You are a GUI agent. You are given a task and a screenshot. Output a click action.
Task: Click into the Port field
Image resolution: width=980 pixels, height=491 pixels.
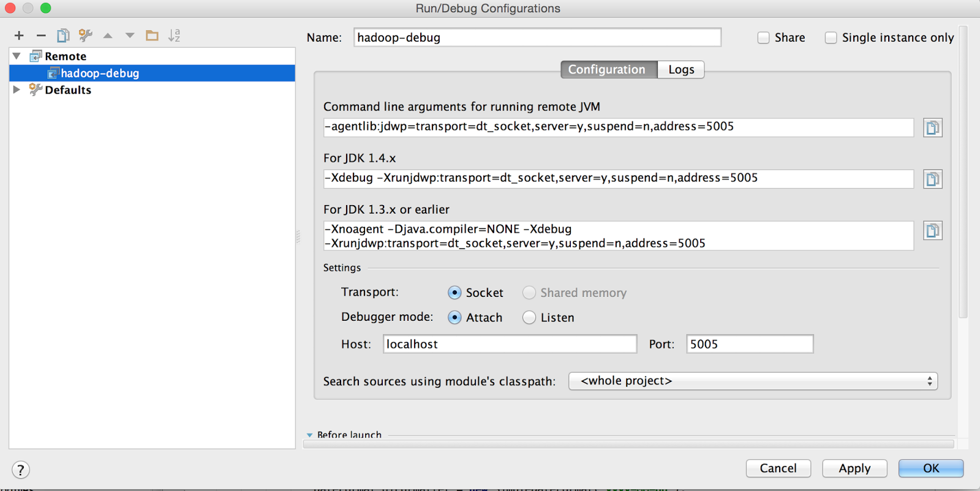tap(750, 344)
